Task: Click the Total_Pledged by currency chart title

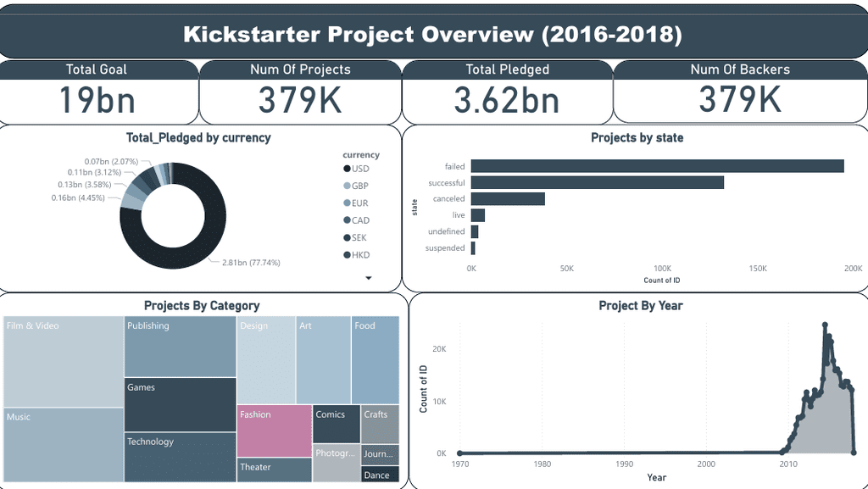Action: tap(198, 138)
